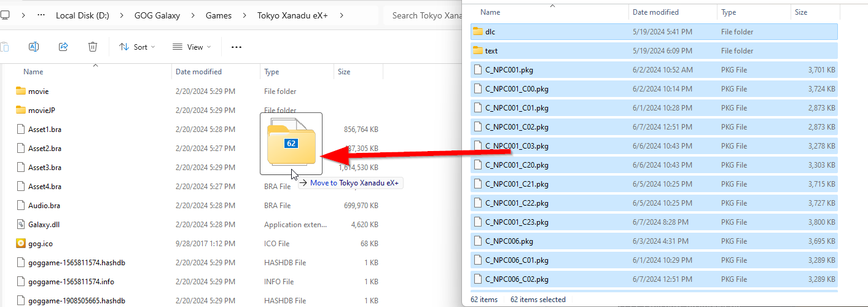
Task: Show hidden breadcrumb folders via the ellipsis
Action: [x=41, y=15]
